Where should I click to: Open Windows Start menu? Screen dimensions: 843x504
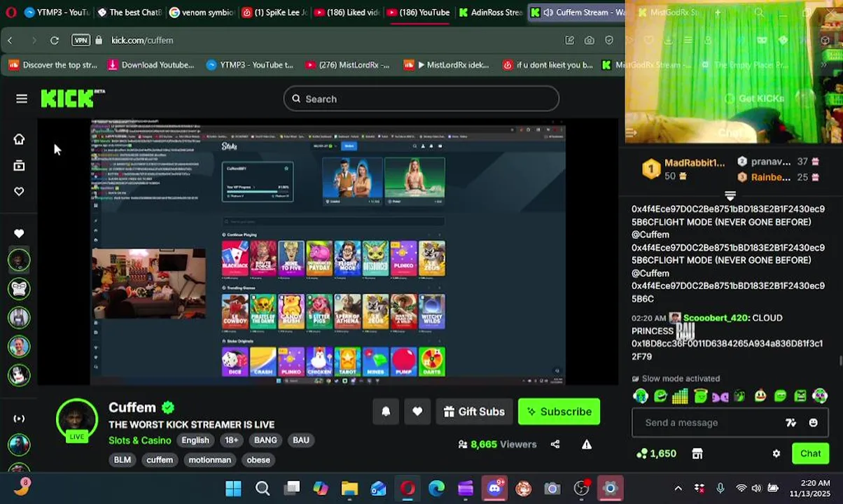(x=233, y=489)
